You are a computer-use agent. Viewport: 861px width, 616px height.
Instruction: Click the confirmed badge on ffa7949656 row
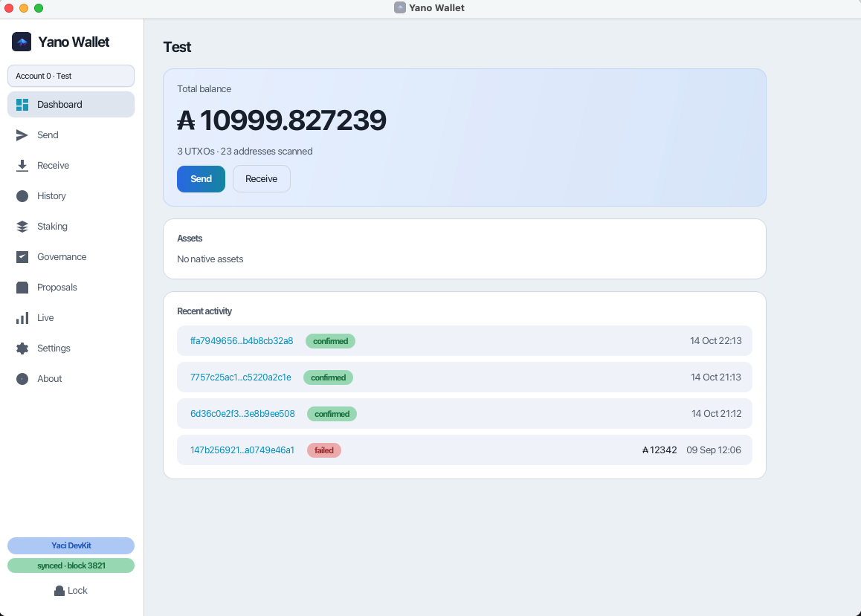click(x=331, y=341)
